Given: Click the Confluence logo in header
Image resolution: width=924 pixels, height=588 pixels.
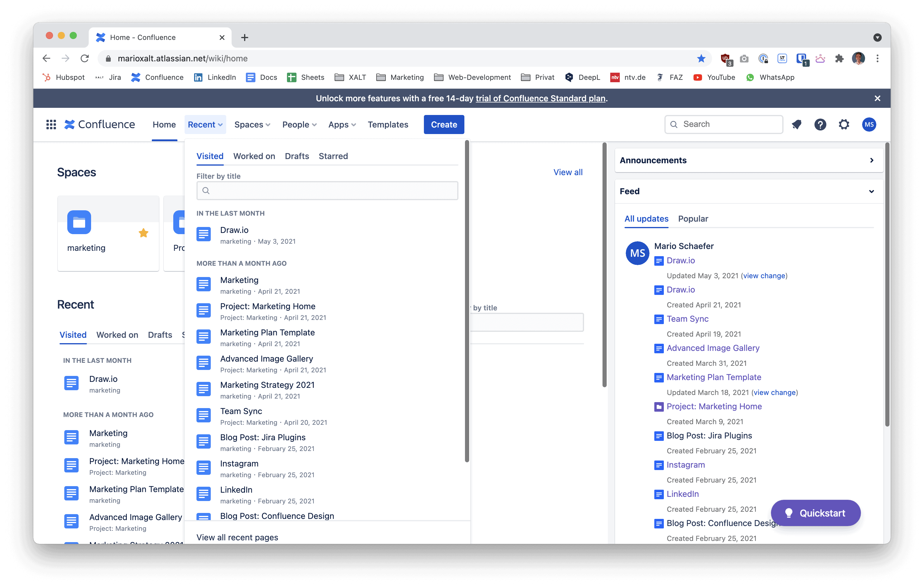Looking at the screenshot, I should click(x=99, y=125).
